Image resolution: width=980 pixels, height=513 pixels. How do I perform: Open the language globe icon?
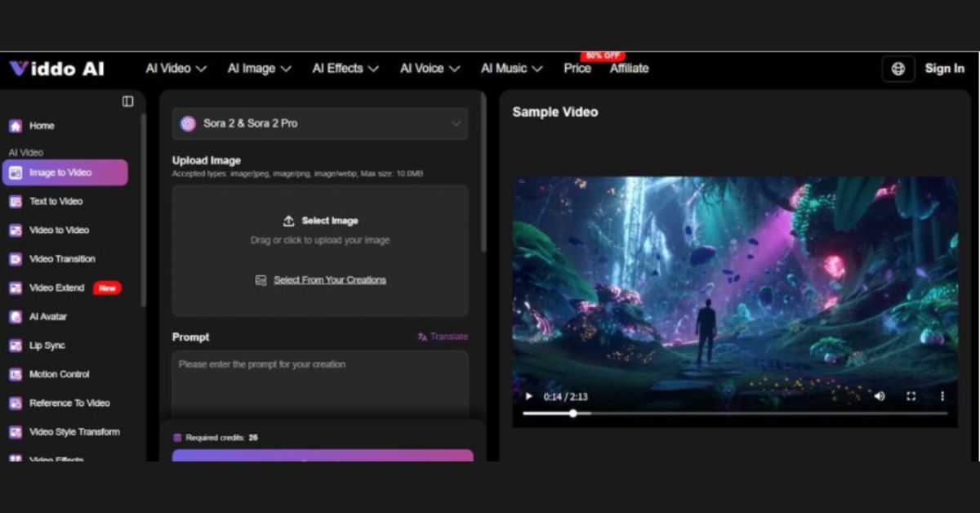coord(898,69)
